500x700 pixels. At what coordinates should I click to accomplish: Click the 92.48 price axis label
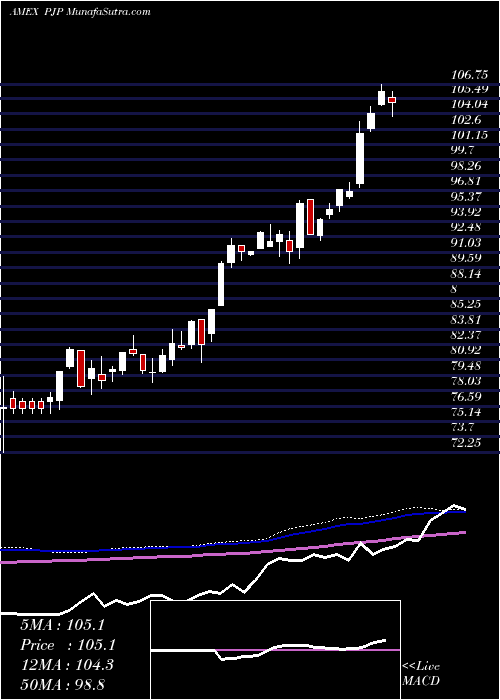point(466,227)
